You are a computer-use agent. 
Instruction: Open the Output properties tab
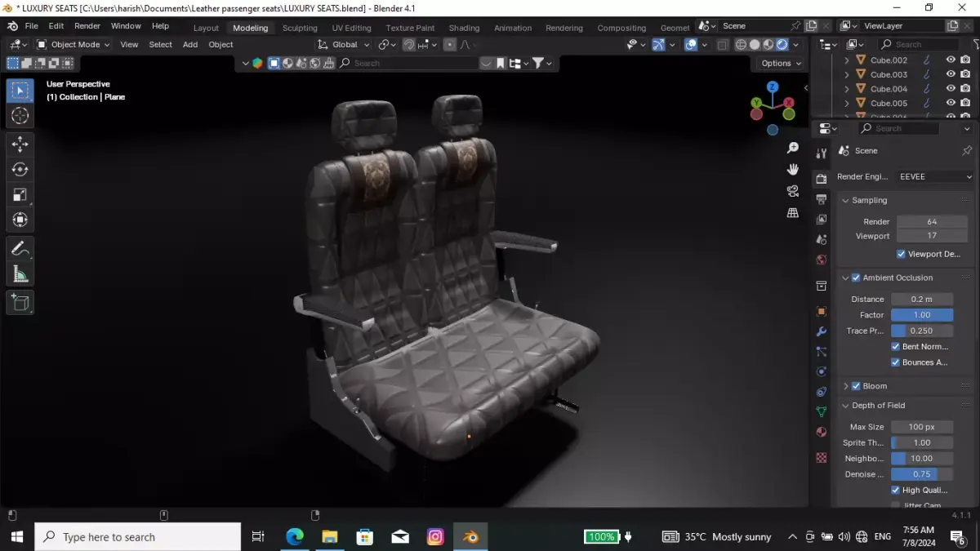822,199
